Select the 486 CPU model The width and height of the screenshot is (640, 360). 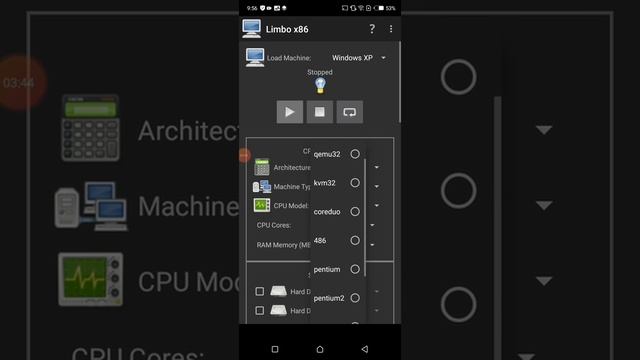coord(338,240)
